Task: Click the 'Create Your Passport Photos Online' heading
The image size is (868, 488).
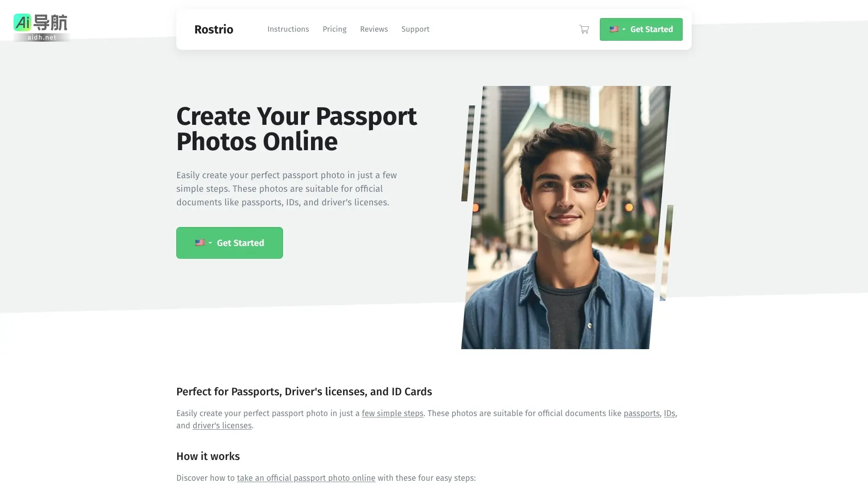Action: [x=297, y=129]
